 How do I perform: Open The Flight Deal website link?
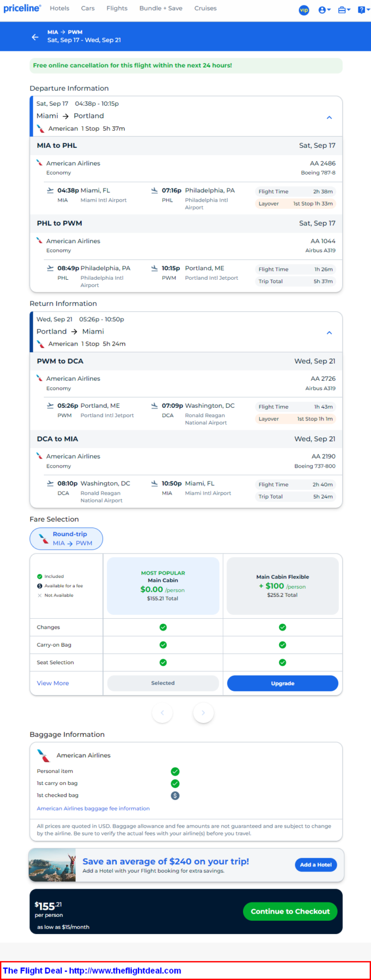click(x=92, y=971)
